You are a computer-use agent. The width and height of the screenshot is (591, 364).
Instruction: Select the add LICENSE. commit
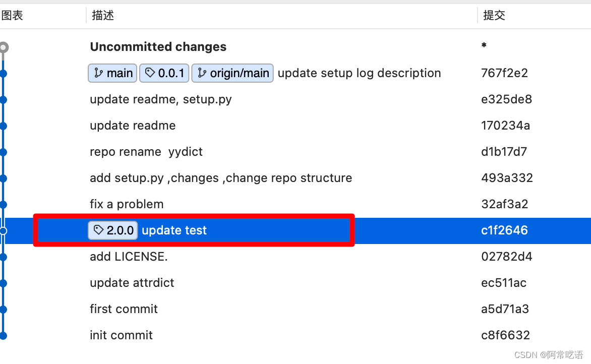click(295, 257)
